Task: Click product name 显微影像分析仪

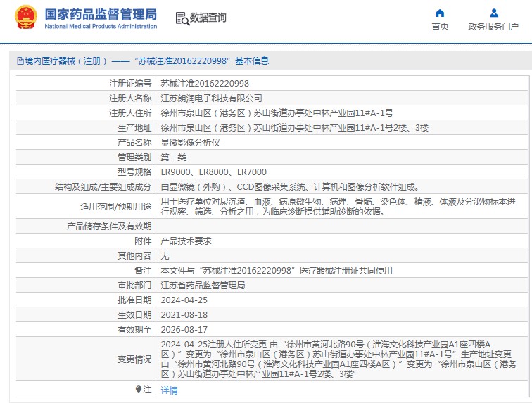Action: pyautogui.click(x=191, y=142)
